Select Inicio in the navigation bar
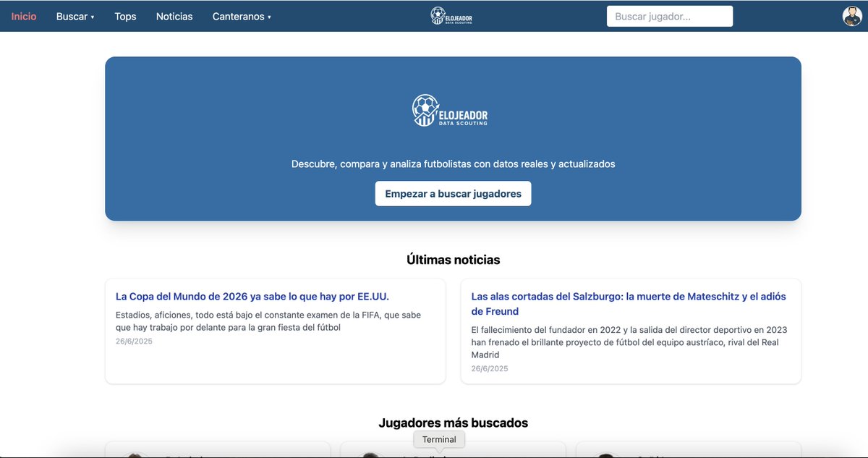The width and height of the screenshot is (868, 458). point(24,15)
